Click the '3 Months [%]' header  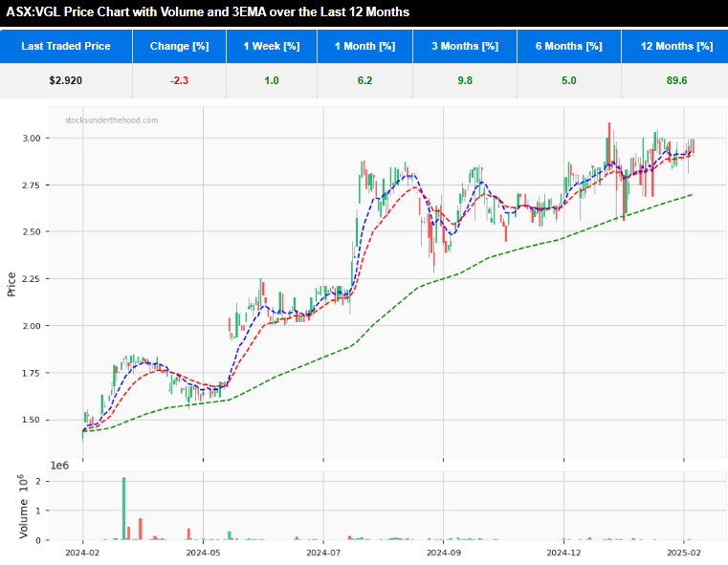[x=465, y=46]
